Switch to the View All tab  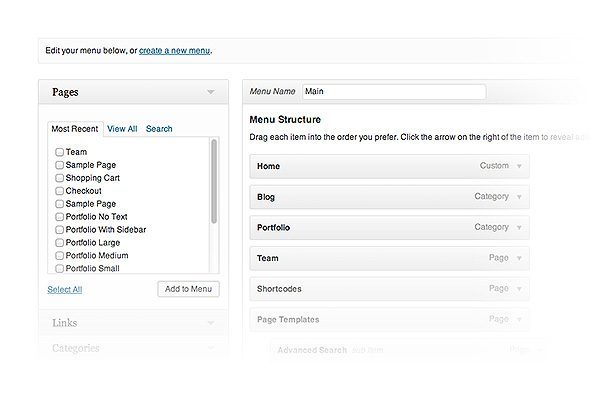122,129
